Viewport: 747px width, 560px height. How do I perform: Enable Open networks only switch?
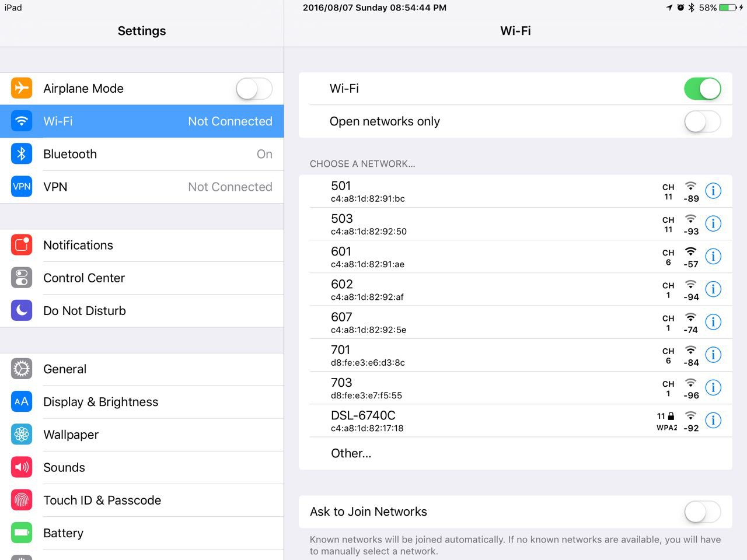702,121
